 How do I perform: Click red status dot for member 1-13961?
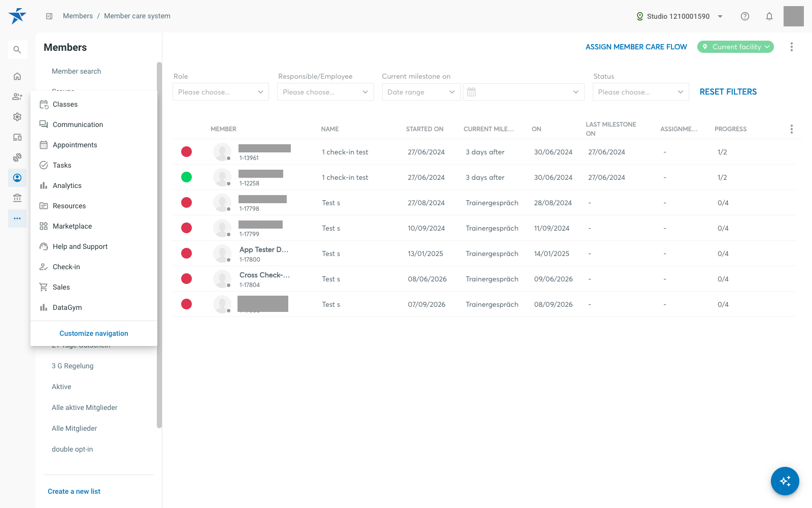(x=187, y=151)
